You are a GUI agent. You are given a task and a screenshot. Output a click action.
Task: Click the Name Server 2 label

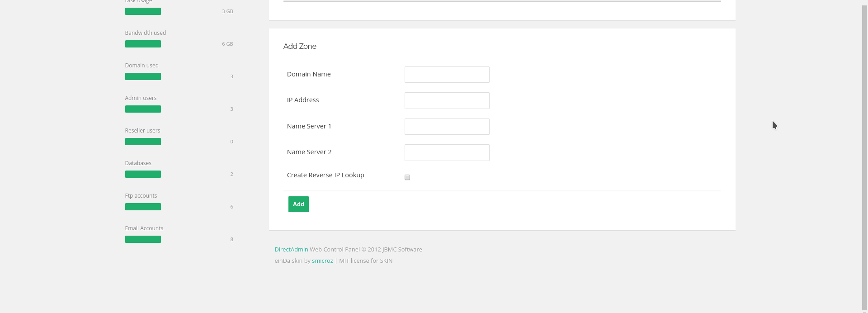309,152
